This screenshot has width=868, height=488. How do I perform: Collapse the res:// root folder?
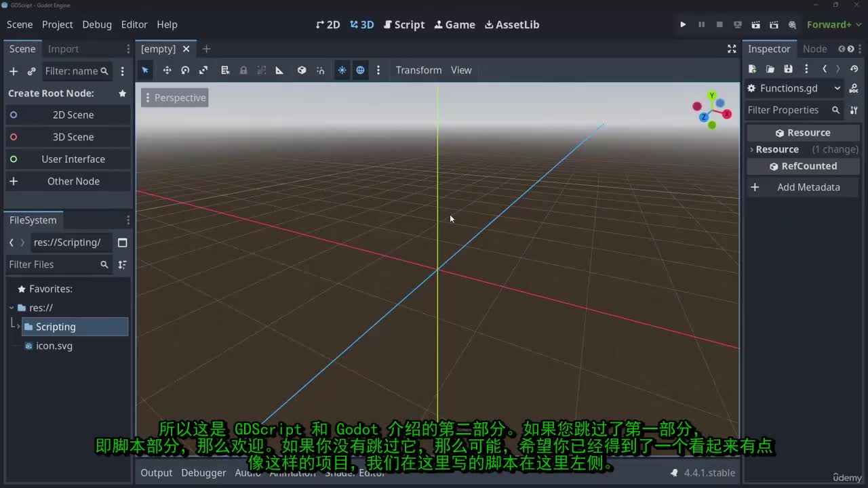[12, 308]
